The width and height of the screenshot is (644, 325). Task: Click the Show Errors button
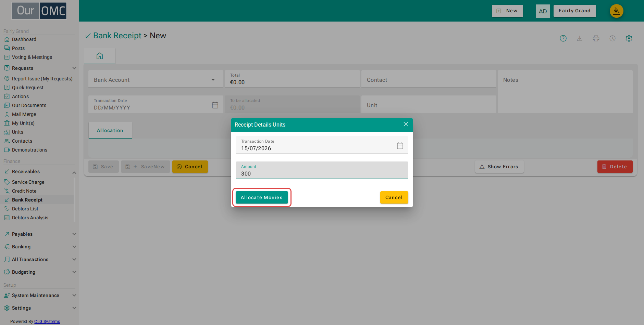point(499,167)
